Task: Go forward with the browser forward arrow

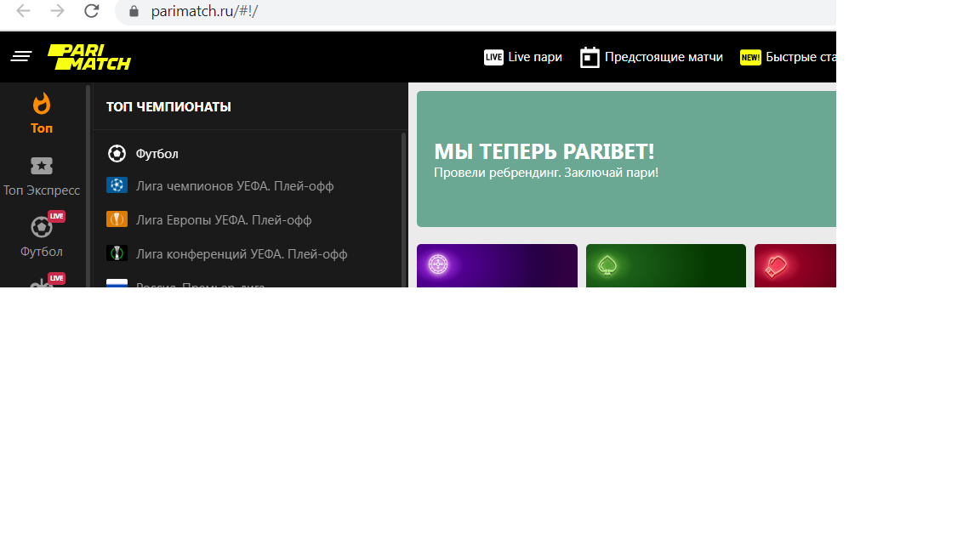Action: (58, 10)
